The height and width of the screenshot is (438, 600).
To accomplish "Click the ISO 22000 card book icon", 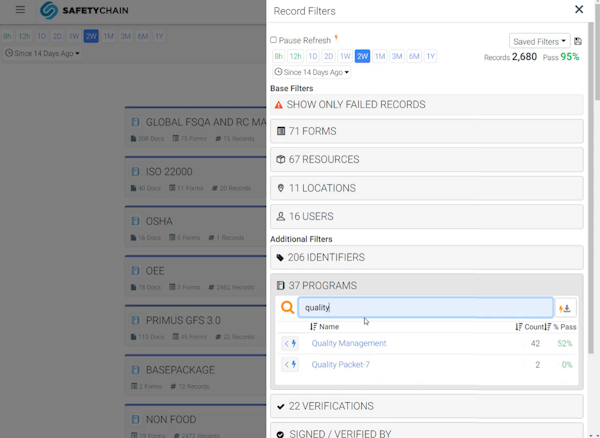I will click(135, 171).
